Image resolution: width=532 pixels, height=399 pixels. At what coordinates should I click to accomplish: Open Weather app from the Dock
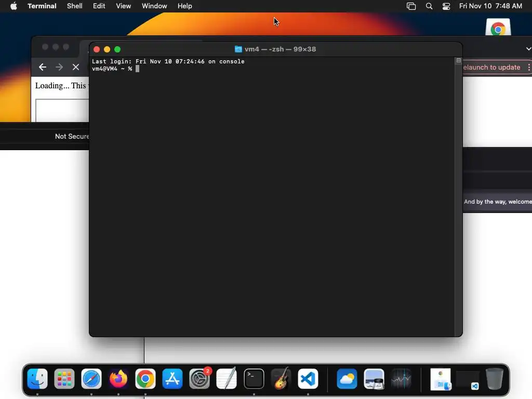point(347,379)
